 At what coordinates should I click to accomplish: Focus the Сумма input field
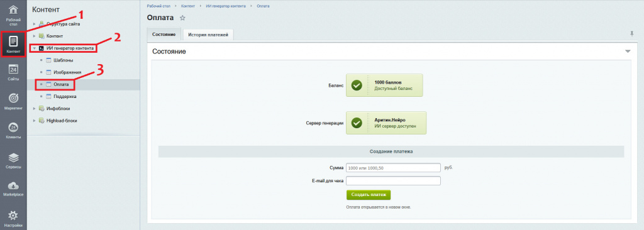point(394,168)
